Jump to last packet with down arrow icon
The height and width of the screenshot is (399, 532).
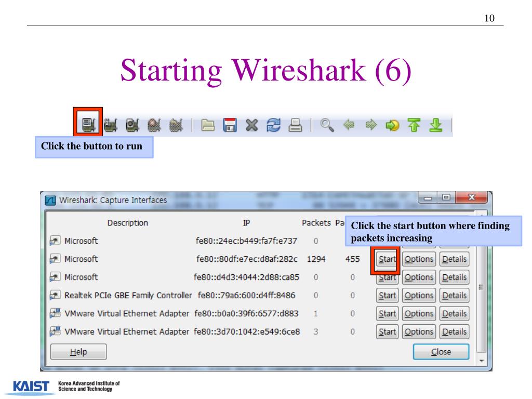coord(436,125)
